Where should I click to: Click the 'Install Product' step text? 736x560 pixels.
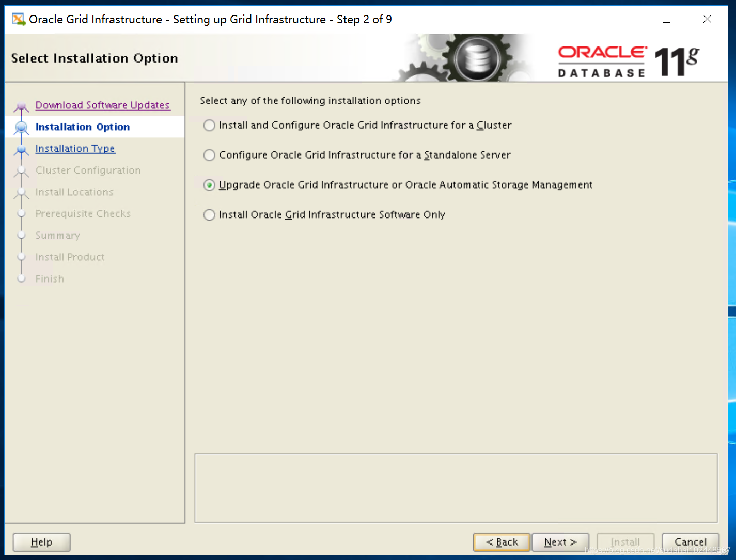pos(70,257)
